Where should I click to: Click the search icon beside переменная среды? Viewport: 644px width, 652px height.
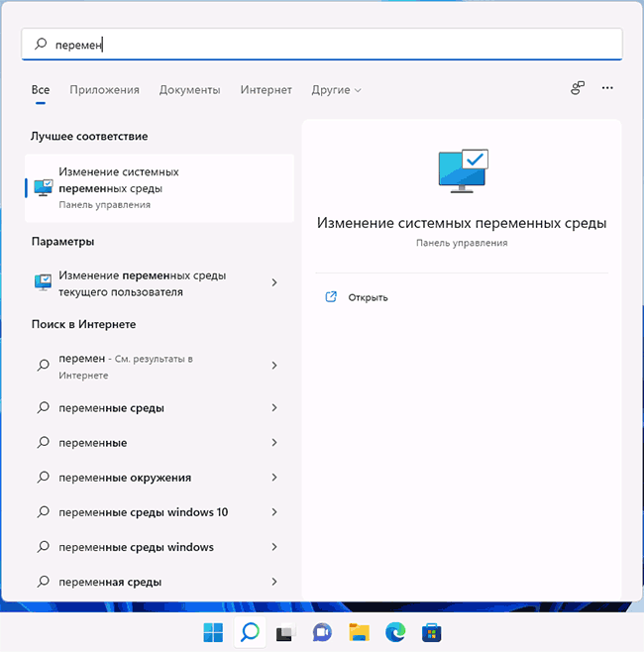click(x=44, y=582)
